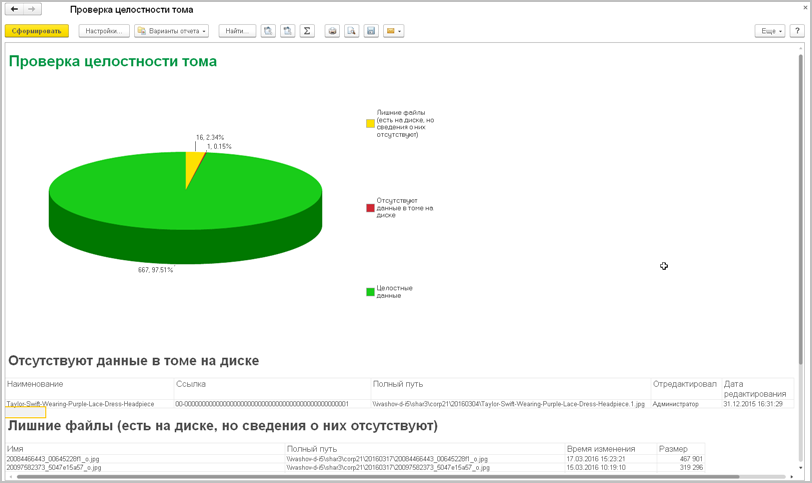The height and width of the screenshot is (483, 812).
Task: Click the collapse all groups icon
Action: (x=287, y=31)
